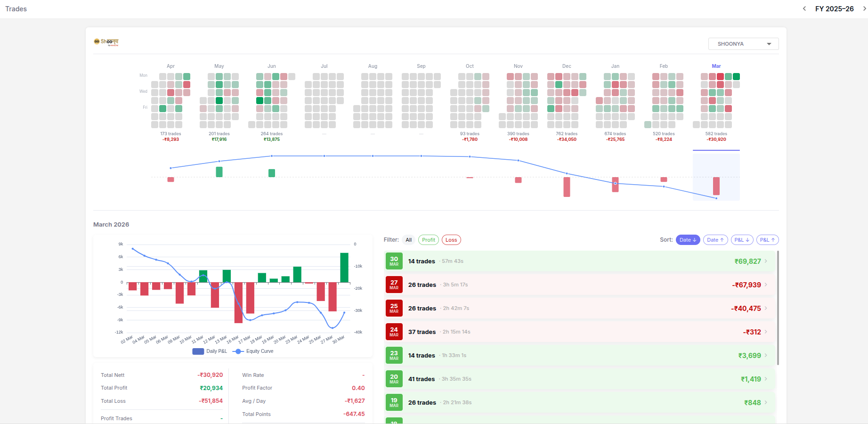Expand the 24 Mar trades row chevron
This screenshot has width=868, height=424.
pyautogui.click(x=766, y=332)
